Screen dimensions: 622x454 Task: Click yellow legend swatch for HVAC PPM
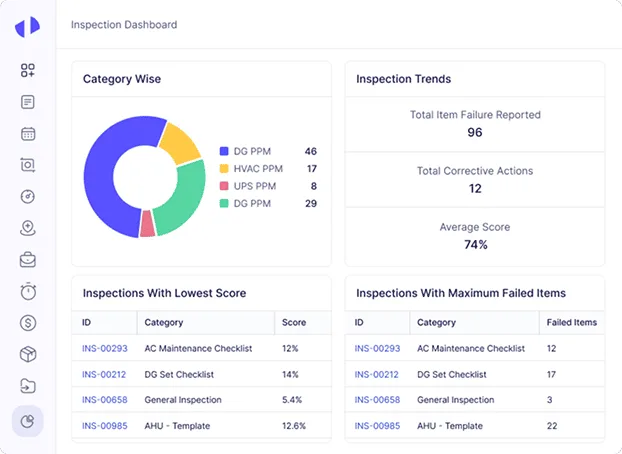pos(224,169)
